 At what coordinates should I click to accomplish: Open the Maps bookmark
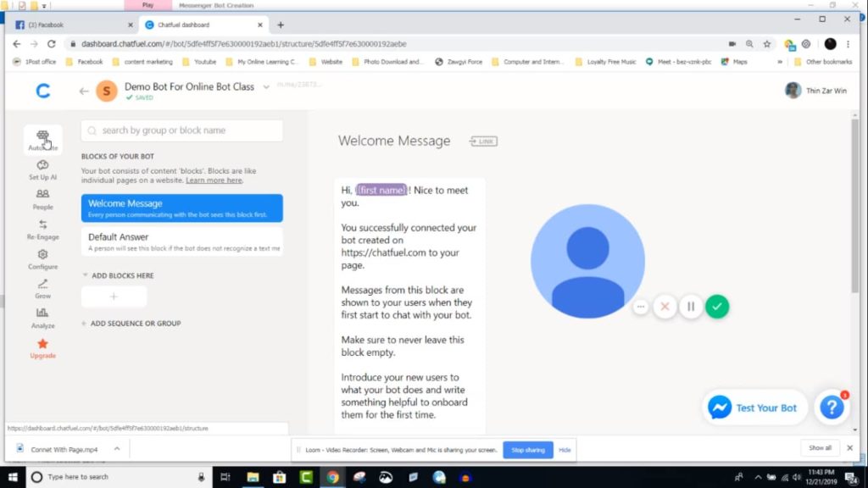[734, 62]
